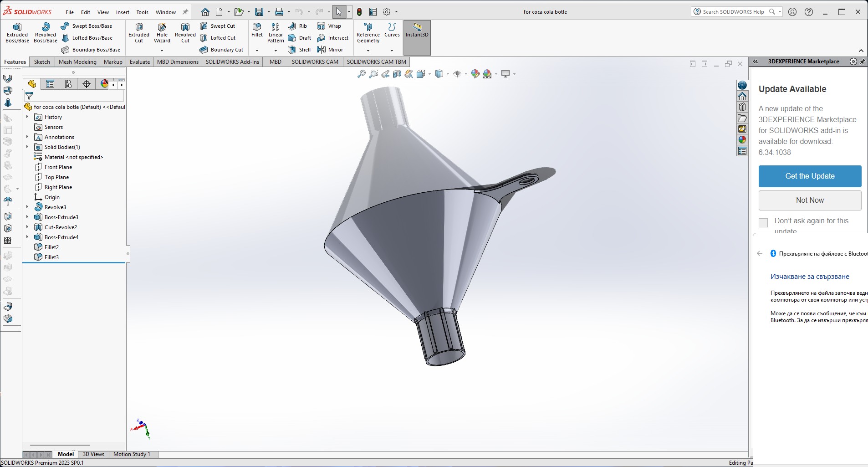Click the Get the Update button
868x467 pixels.
(810, 176)
